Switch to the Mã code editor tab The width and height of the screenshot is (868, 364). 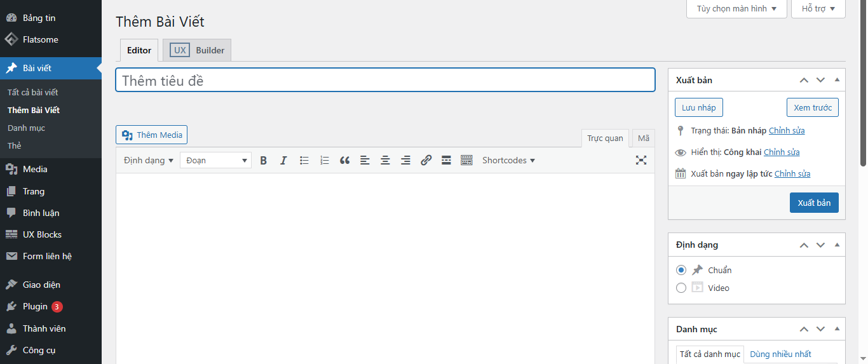[x=644, y=138]
